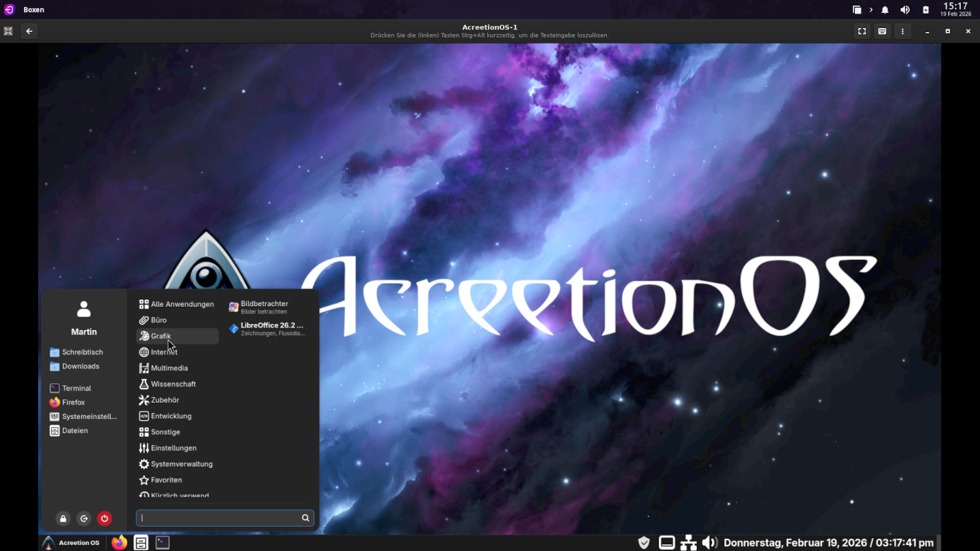This screenshot has width=980, height=551.
Task: Open the Boxen keyboard shortcuts button
Action: [882, 31]
